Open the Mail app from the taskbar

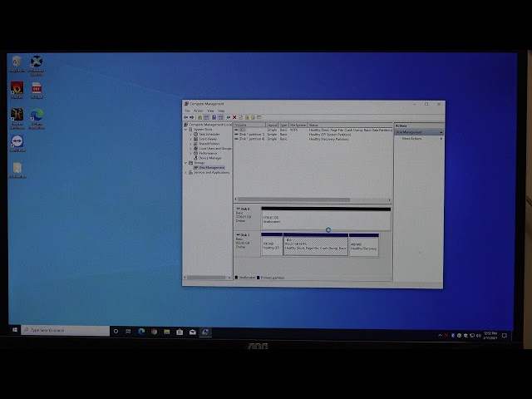pos(192,332)
